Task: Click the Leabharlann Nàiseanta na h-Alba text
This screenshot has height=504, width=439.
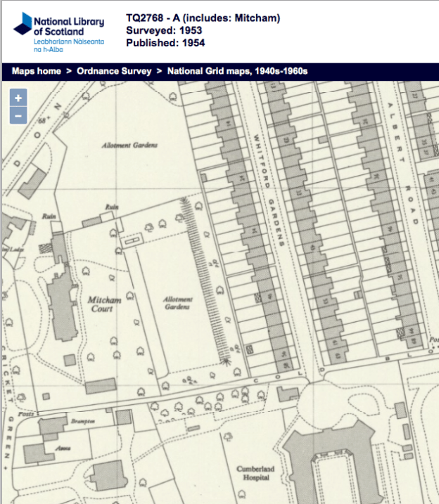Action: (68, 45)
